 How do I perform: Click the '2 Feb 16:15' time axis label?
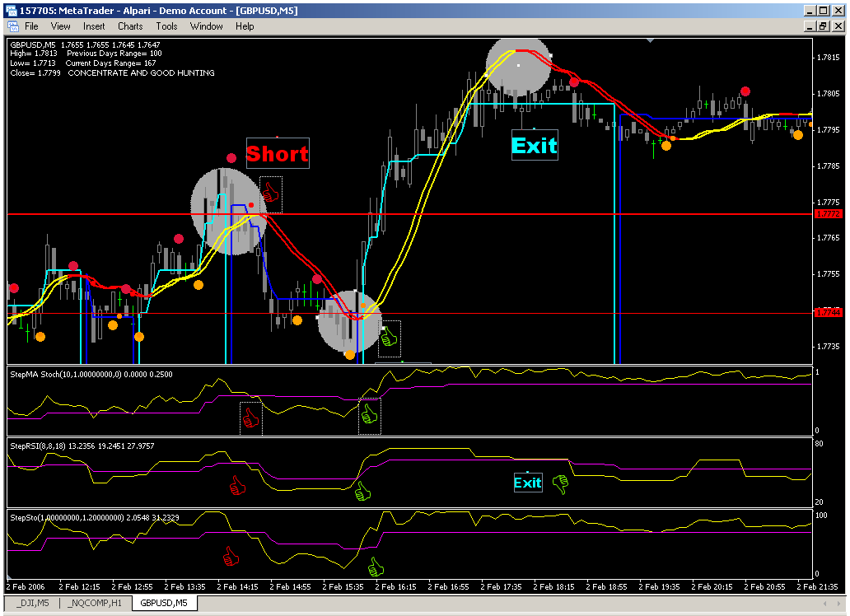point(395,586)
